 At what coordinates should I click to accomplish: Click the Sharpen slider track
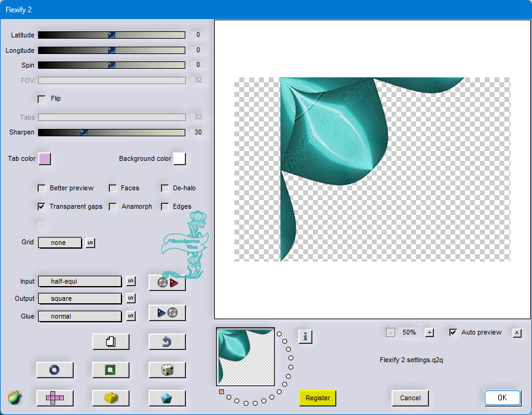[x=112, y=133]
